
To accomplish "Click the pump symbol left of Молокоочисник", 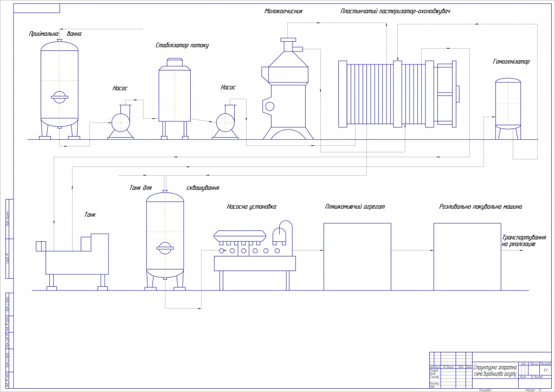I will coord(225,121).
